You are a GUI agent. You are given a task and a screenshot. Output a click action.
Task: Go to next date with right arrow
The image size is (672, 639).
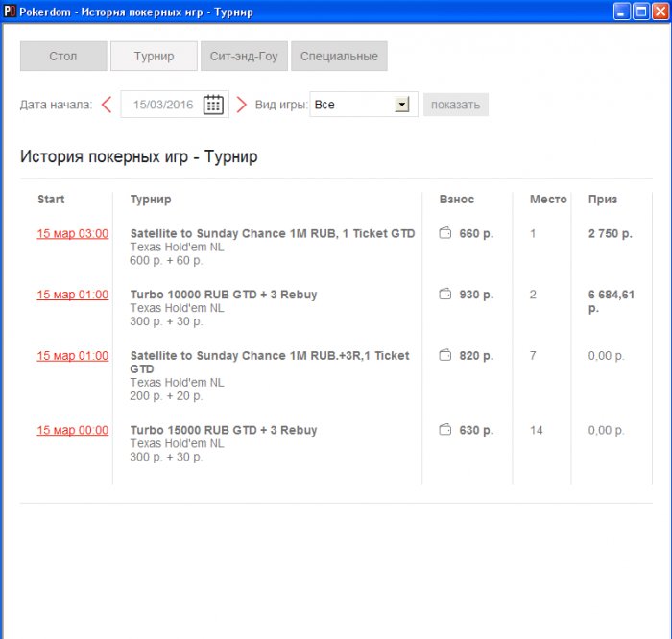[242, 105]
